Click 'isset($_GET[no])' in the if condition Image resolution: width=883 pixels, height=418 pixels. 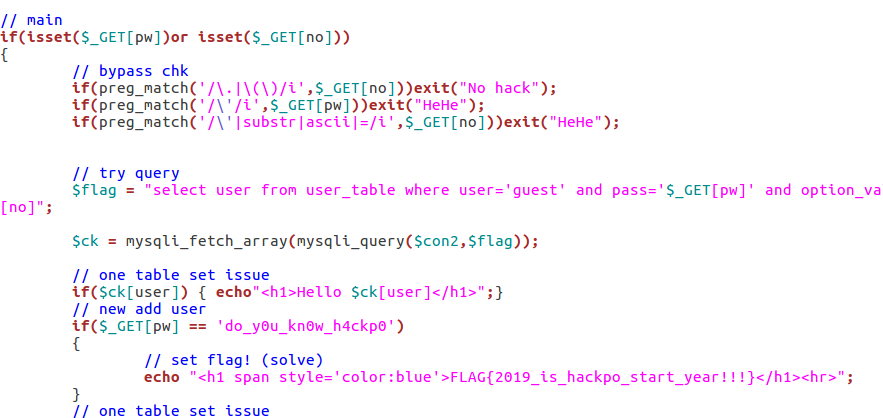(271, 38)
